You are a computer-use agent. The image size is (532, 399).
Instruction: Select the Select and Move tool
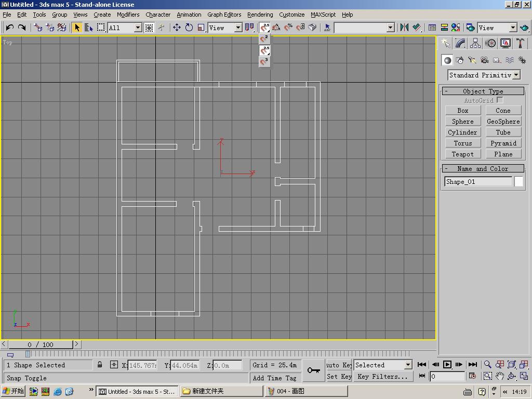[177, 28]
